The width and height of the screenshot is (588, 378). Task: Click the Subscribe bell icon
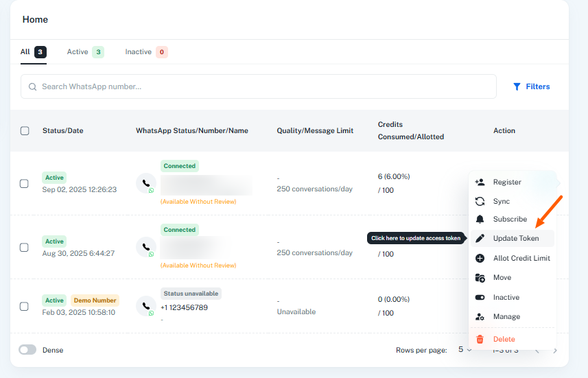pyautogui.click(x=480, y=220)
